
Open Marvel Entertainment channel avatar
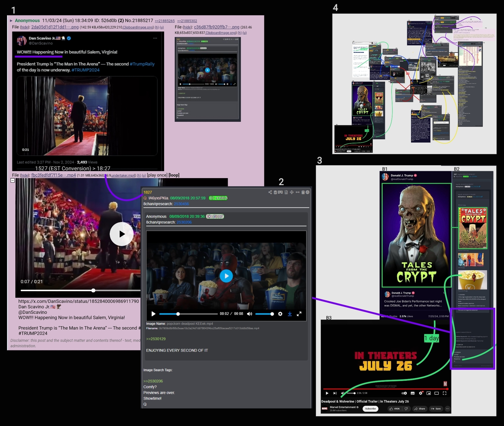[325, 409]
